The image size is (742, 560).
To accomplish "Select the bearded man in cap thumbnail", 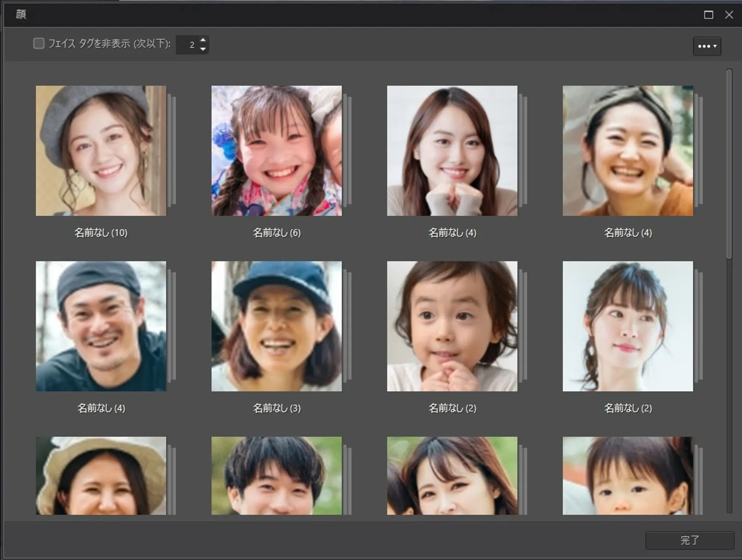I will [101, 326].
